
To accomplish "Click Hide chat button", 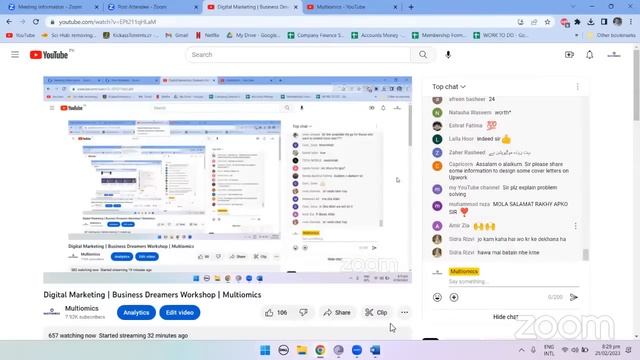I will (505, 317).
